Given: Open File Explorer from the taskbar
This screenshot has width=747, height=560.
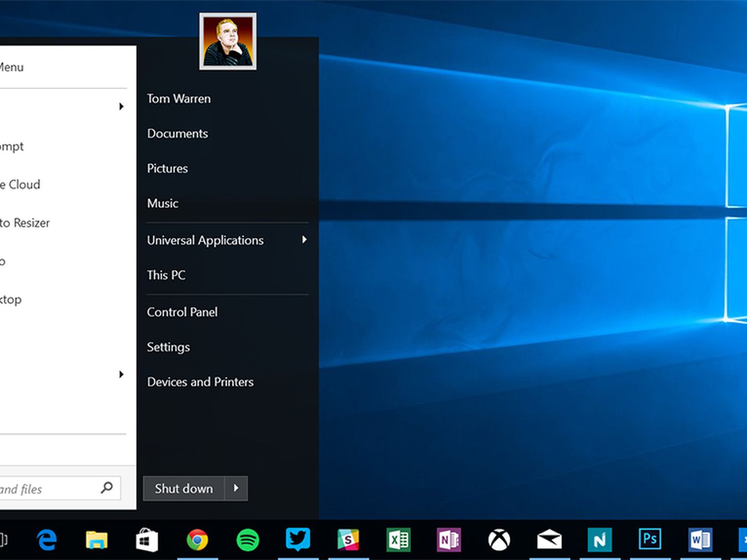Looking at the screenshot, I should [97, 540].
